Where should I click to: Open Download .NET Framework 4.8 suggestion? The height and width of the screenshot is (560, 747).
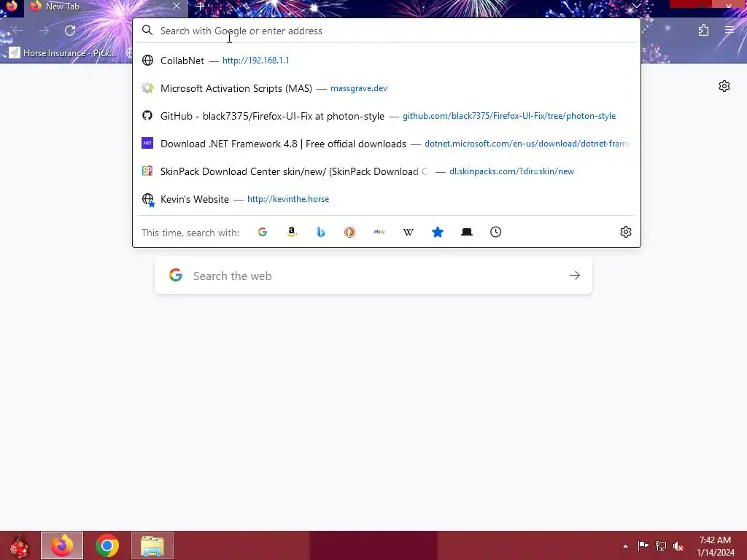click(387, 144)
